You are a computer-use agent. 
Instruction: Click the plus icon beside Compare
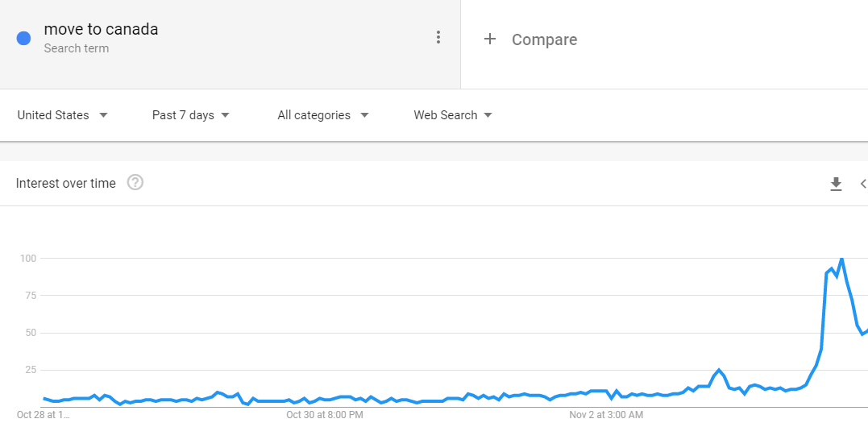489,39
